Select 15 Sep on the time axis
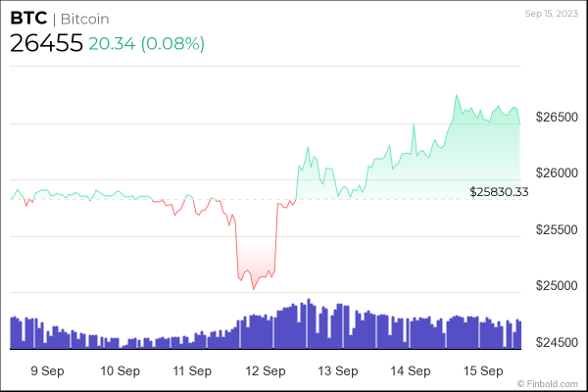Viewport: 588px width, 392px height. [483, 371]
